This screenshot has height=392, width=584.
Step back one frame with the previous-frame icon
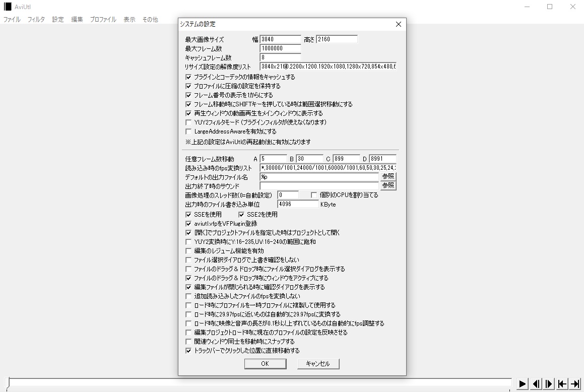click(536, 384)
